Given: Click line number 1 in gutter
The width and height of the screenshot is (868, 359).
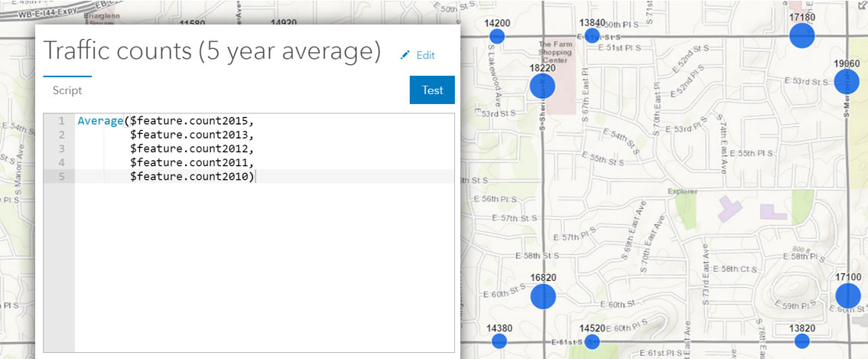Looking at the screenshot, I should tap(61, 121).
